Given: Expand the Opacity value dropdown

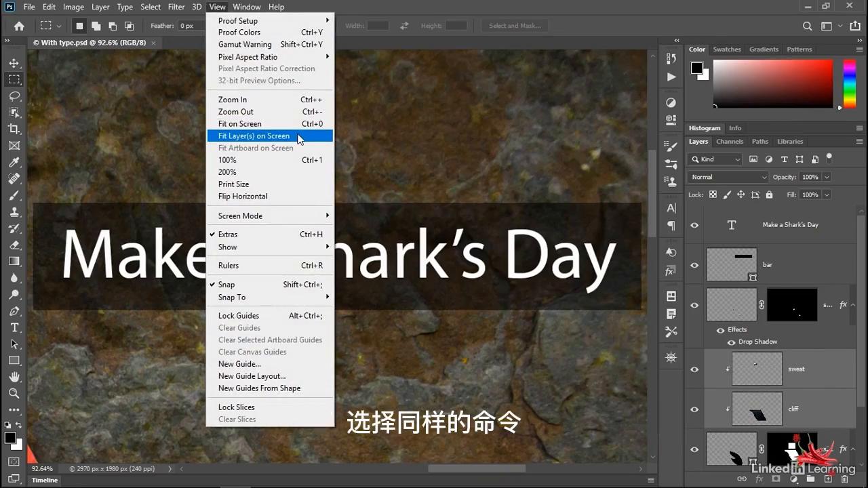Looking at the screenshot, I should pyautogui.click(x=827, y=177).
